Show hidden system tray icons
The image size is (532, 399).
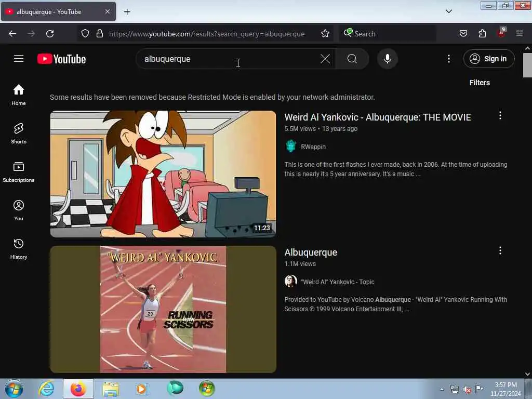tap(442, 389)
